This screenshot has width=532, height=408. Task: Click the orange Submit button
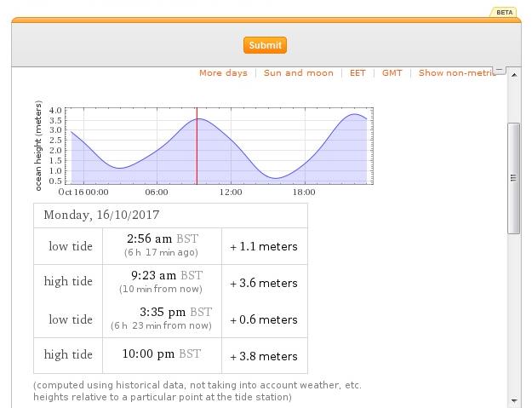pos(265,45)
